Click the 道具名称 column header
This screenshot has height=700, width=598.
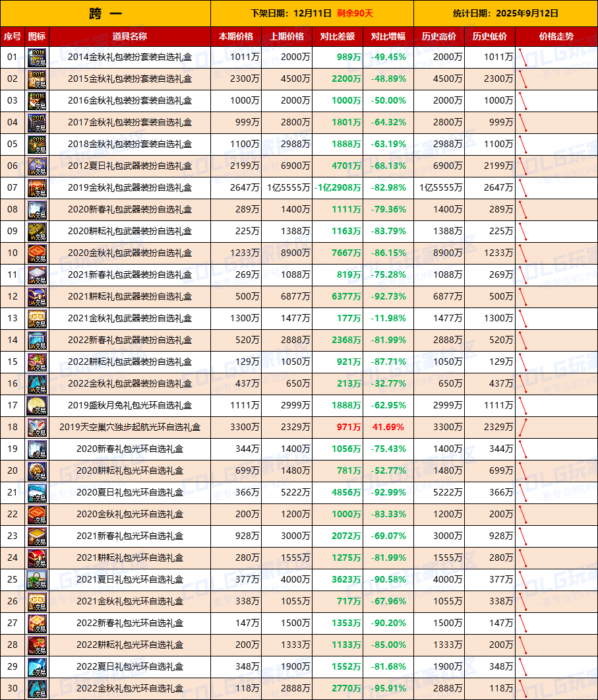click(130, 36)
